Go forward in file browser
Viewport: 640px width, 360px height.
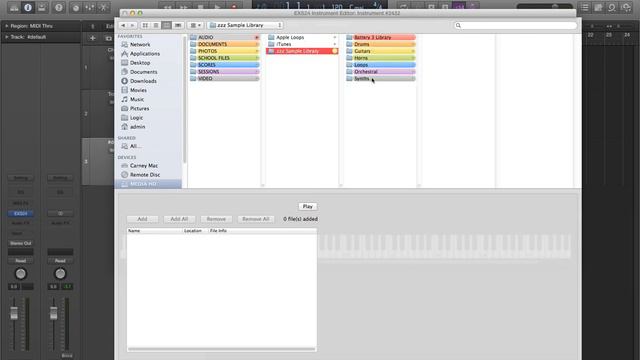tap(132, 25)
